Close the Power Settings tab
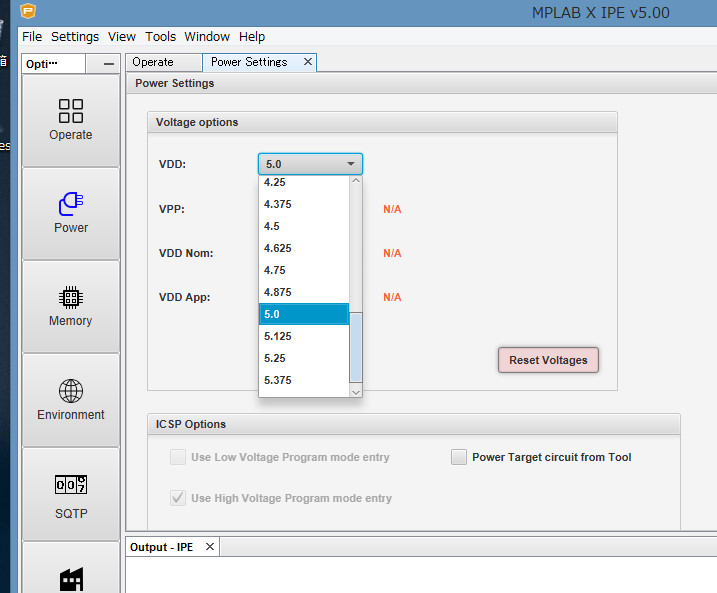This screenshot has width=717, height=593. click(308, 62)
